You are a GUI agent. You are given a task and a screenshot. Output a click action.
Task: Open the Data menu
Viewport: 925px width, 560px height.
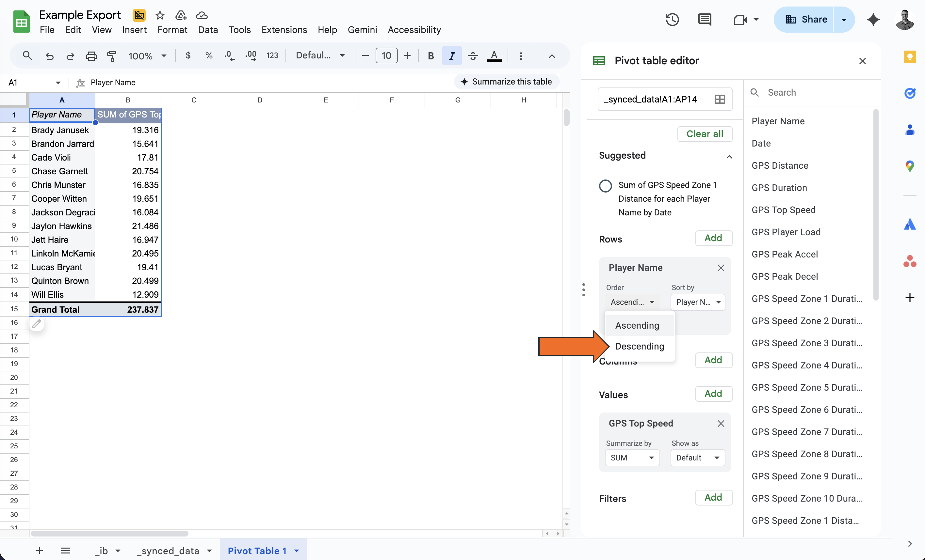208,30
